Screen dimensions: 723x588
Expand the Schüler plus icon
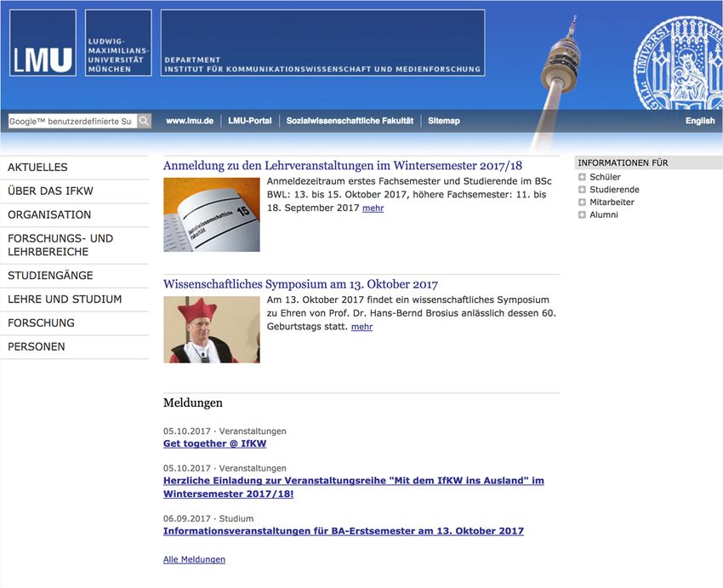[582, 177]
